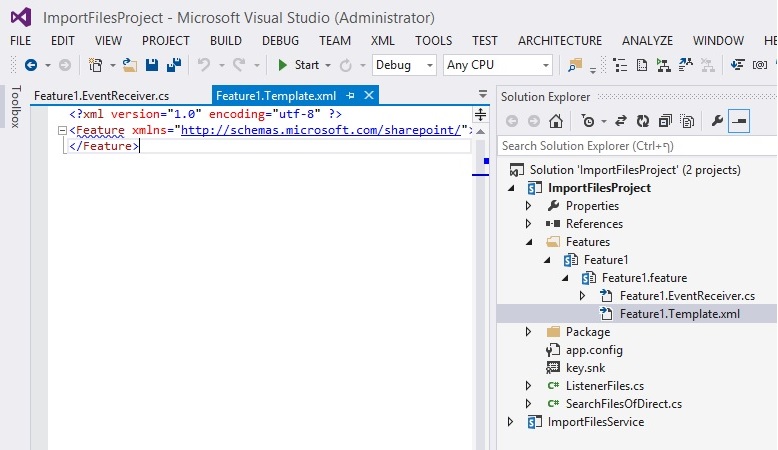Image resolution: width=778 pixels, height=450 pixels.
Task: Select Solution 'ImportFilesProject' node
Action: pyautogui.click(x=635, y=170)
